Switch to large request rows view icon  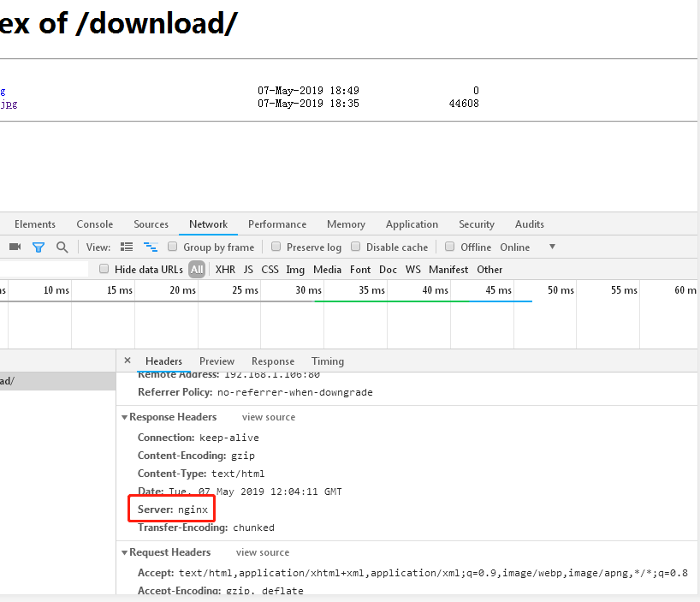pos(127,247)
